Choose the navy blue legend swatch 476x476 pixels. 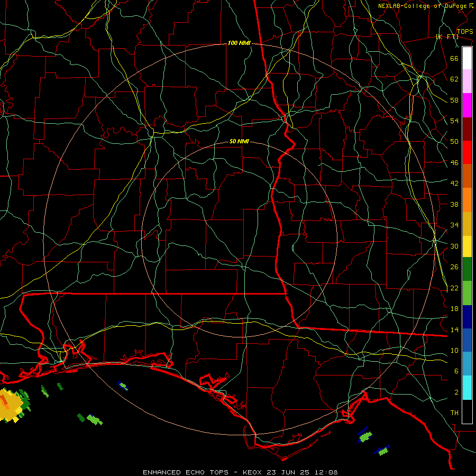[x=467, y=317]
